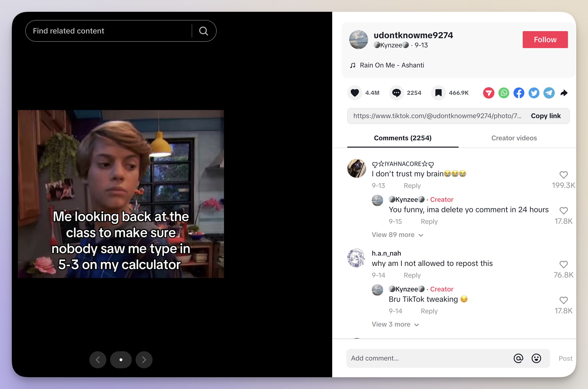Open Kynzee Creator name in first reply
This screenshot has height=389, width=588.
[407, 199]
